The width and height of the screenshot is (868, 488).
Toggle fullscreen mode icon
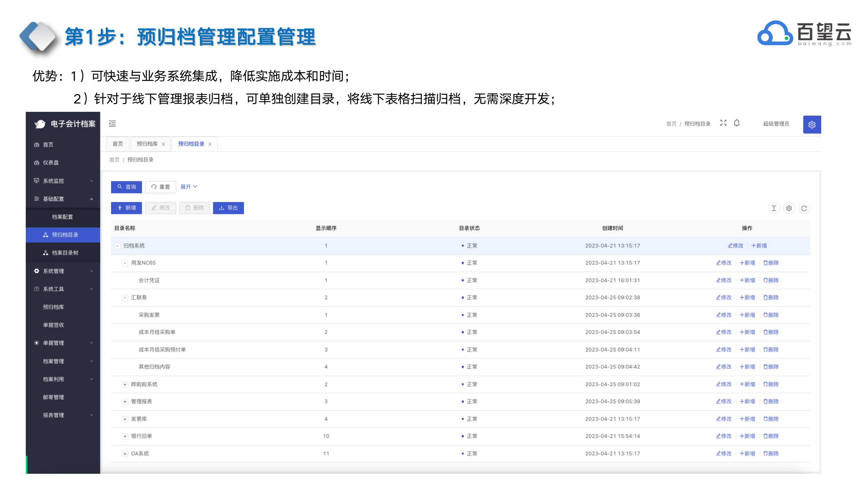pos(723,123)
